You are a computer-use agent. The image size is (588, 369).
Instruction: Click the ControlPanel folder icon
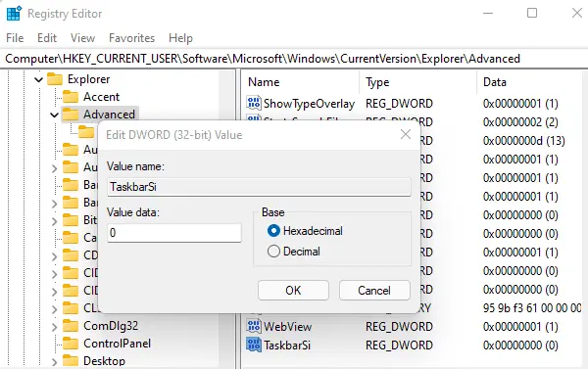coord(71,344)
